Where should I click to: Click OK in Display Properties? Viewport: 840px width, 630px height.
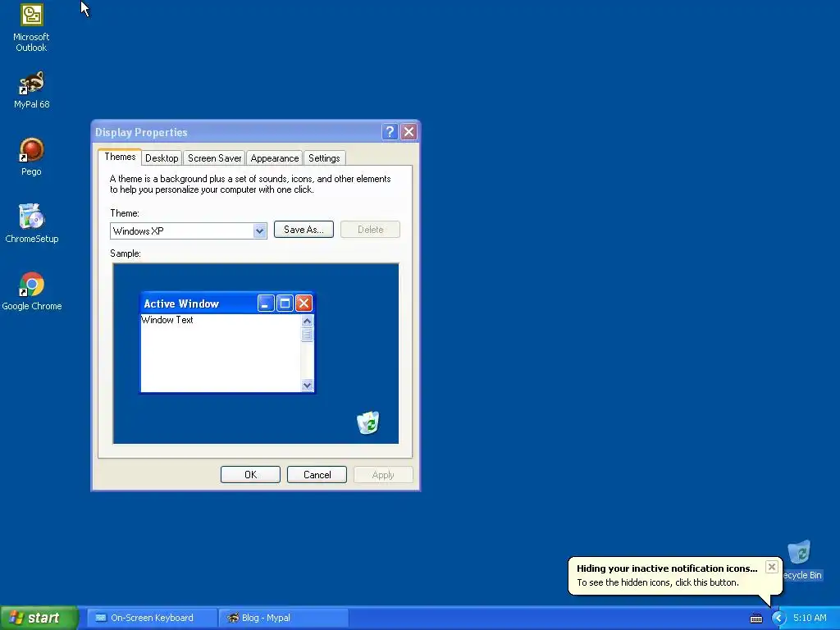[251, 475]
